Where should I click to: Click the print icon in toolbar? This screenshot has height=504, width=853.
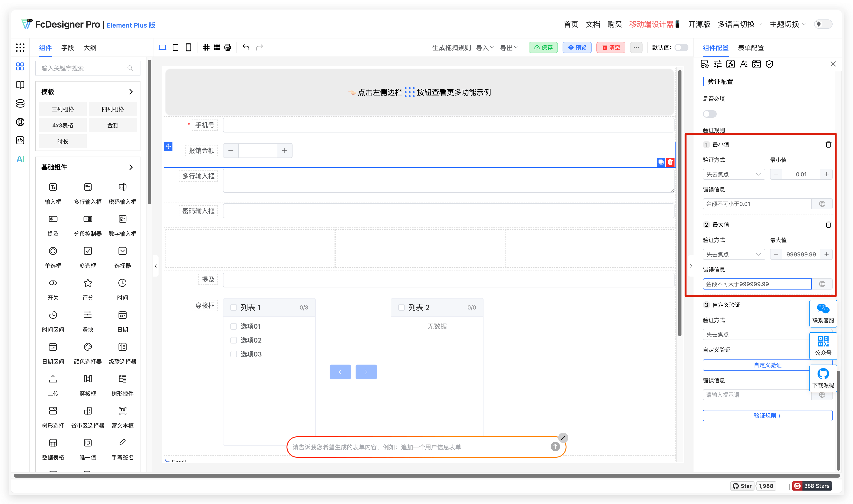pyautogui.click(x=228, y=47)
